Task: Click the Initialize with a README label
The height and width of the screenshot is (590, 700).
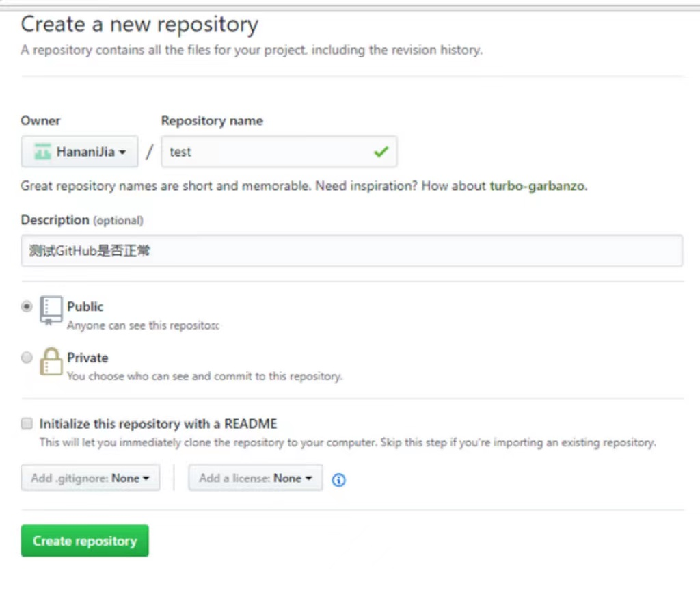Action: [158, 424]
